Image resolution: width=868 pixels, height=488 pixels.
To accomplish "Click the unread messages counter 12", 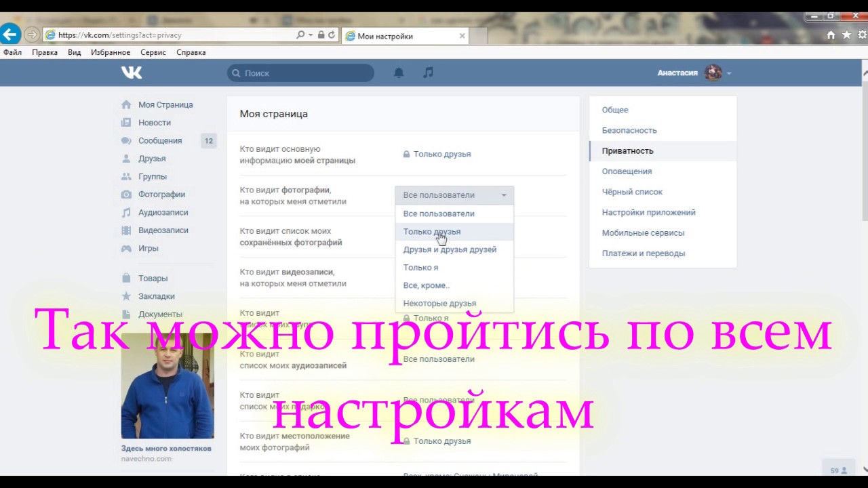I will pyautogui.click(x=209, y=141).
